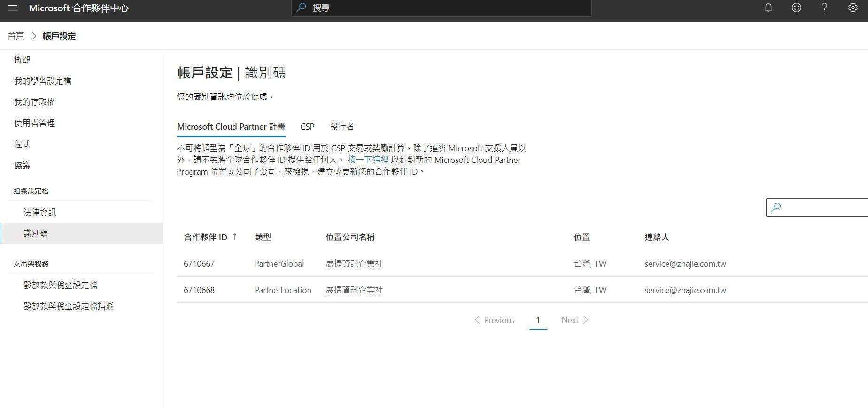Click inside the table filter input box
The width and height of the screenshot is (868, 409).
[817, 207]
